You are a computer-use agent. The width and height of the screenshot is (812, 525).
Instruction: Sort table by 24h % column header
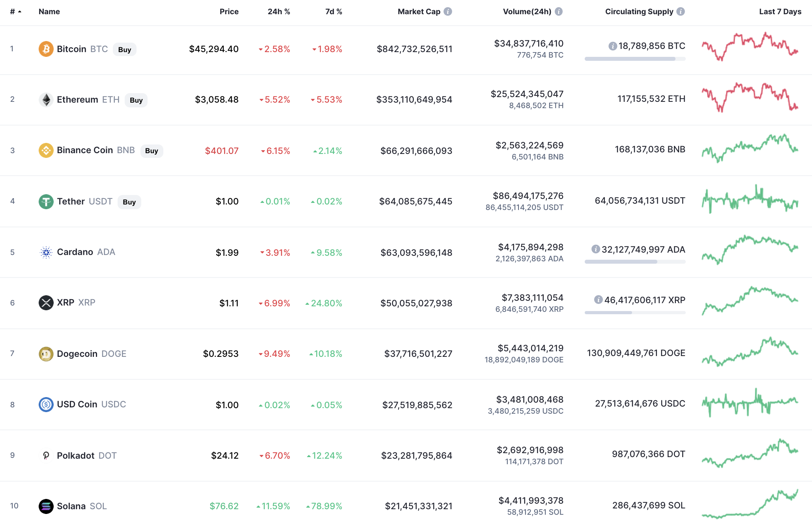coord(279,11)
